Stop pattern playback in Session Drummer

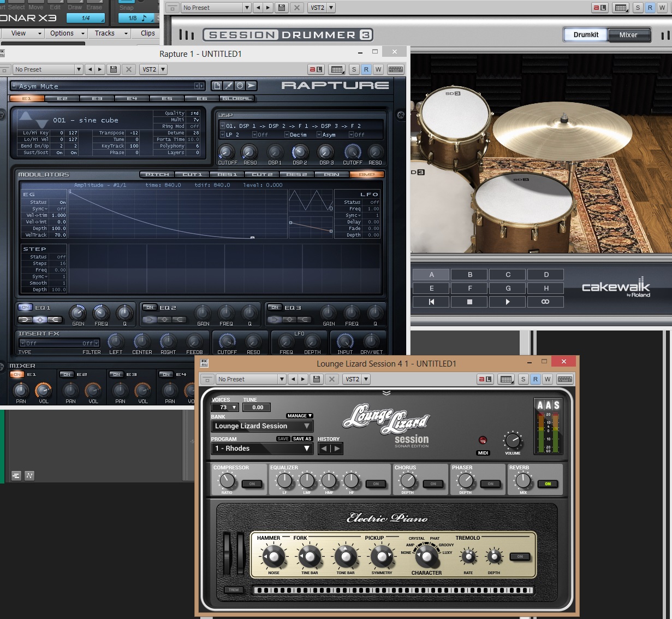(x=469, y=302)
